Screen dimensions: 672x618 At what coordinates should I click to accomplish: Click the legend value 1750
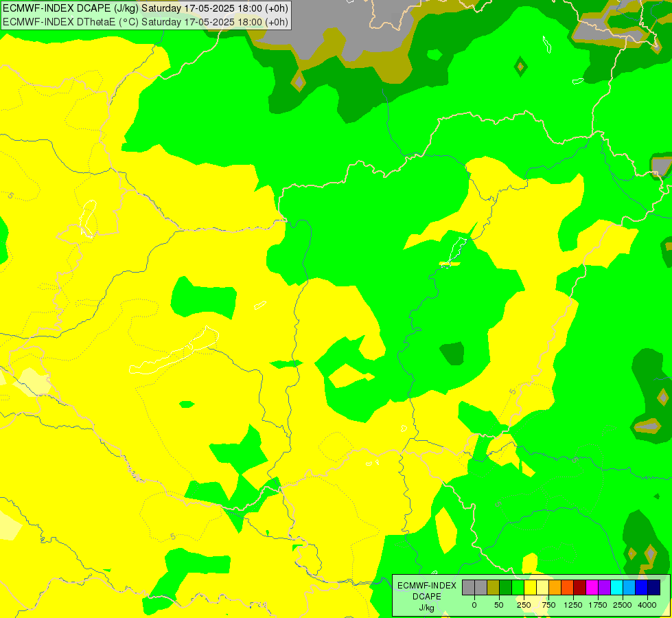tap(597, 605)
